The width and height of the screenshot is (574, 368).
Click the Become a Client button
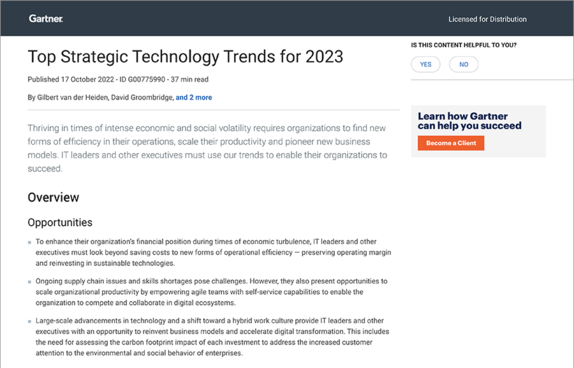[x=451, y=143]
